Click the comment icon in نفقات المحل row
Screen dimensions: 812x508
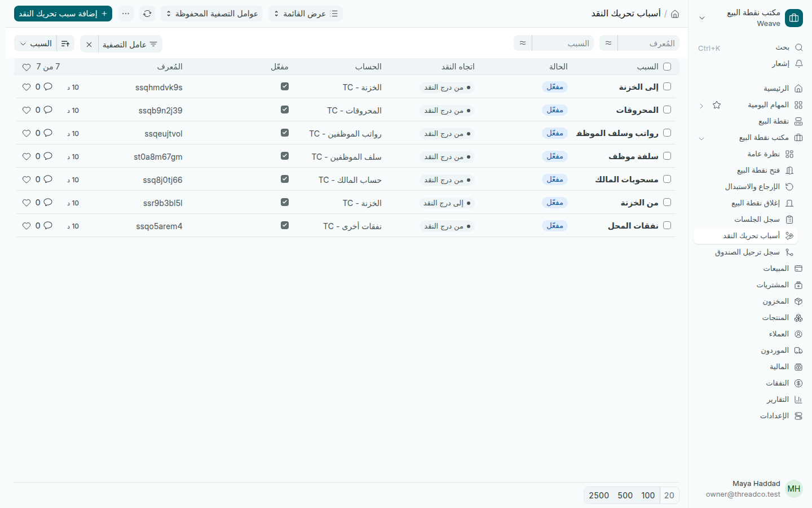48,226
